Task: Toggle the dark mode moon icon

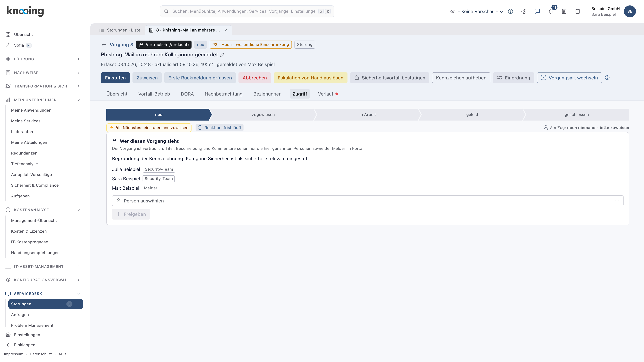Action: (x=524, y=12)
